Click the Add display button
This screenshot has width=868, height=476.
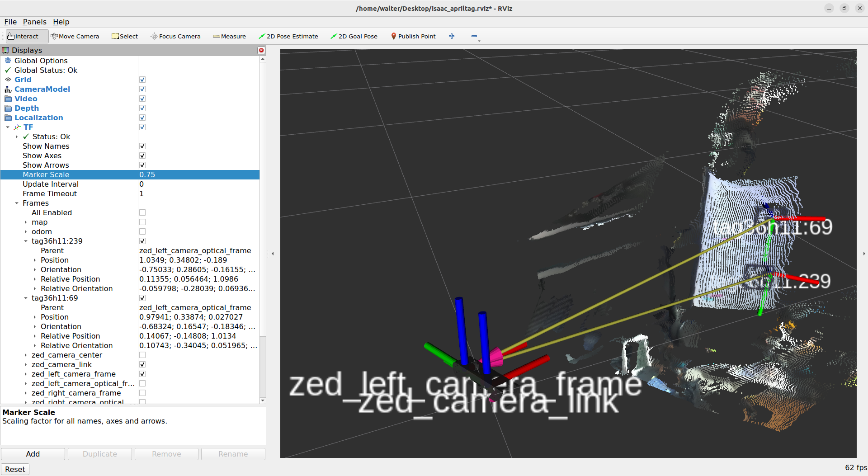[33, 454]
